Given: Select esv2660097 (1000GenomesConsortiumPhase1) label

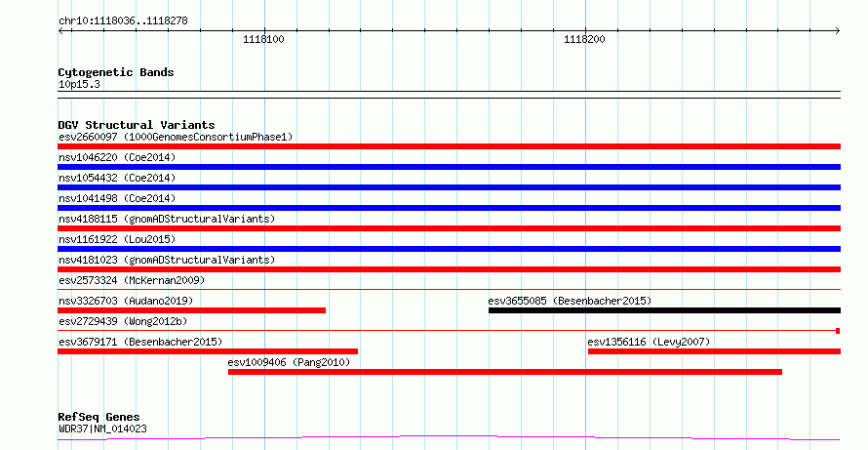Looking at the screenshot, I should point(176,137).
